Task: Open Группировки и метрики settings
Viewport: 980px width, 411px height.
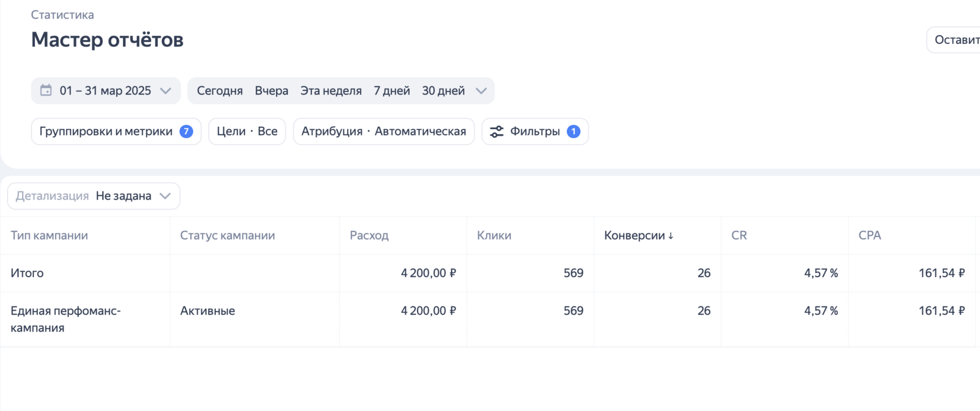Action: point(106,131)
